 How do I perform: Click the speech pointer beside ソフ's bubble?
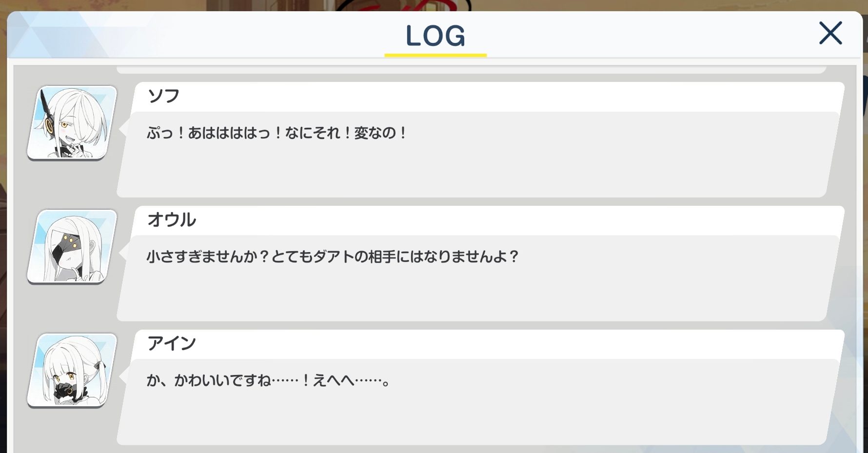coord(124,128)
